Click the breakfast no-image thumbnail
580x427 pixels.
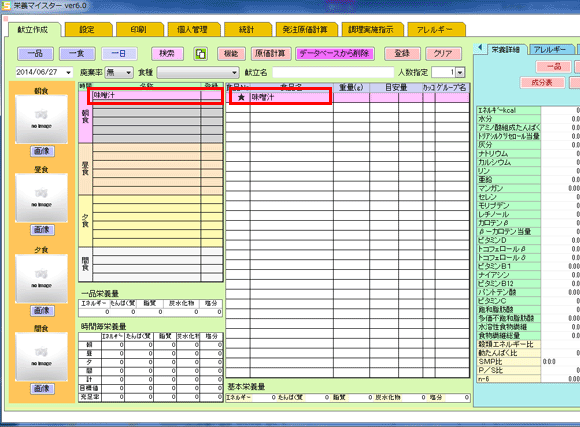coord(41,119)
